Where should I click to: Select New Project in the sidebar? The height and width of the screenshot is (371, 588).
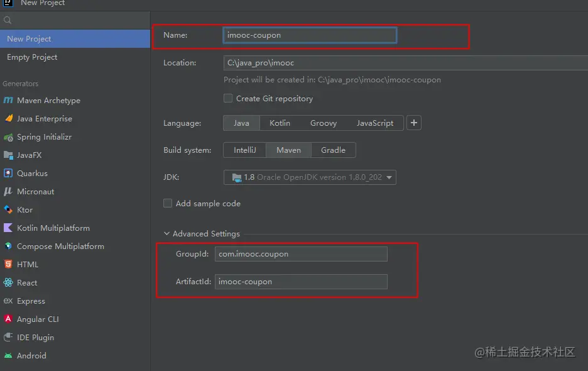tap(29, 39)
